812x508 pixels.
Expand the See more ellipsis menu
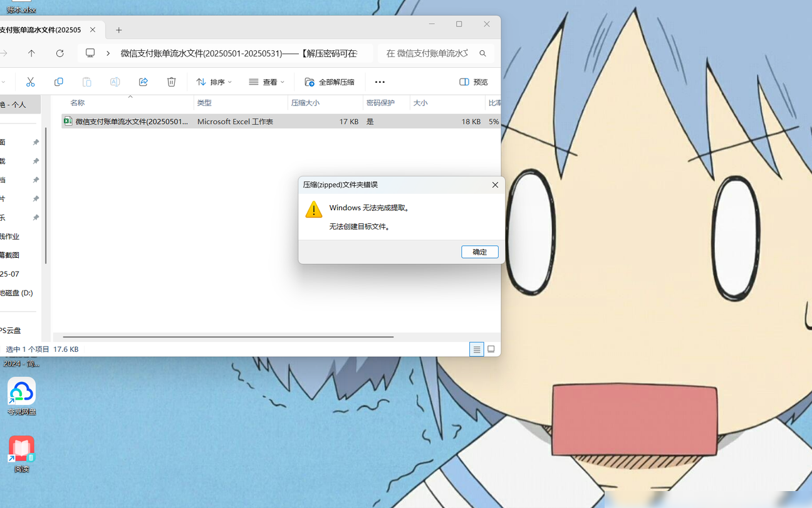[380, 82]
